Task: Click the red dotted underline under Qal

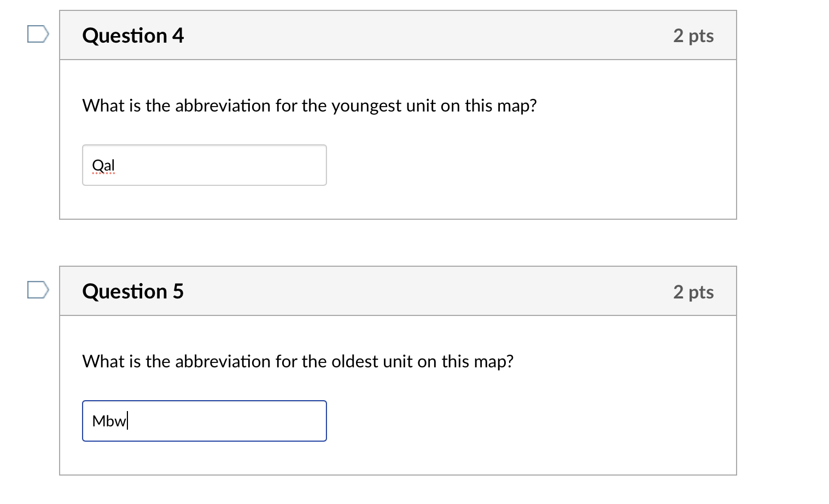Action: pyautogui.click(x=103, y=173)
